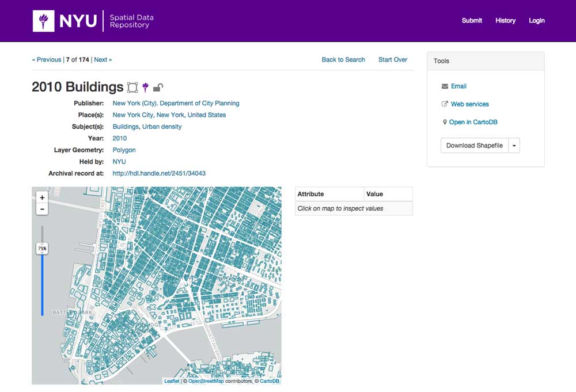Click the envelope icon next to Email
Image resolution: width=576 pixels, height=392 pixels.
click(445, 86)
